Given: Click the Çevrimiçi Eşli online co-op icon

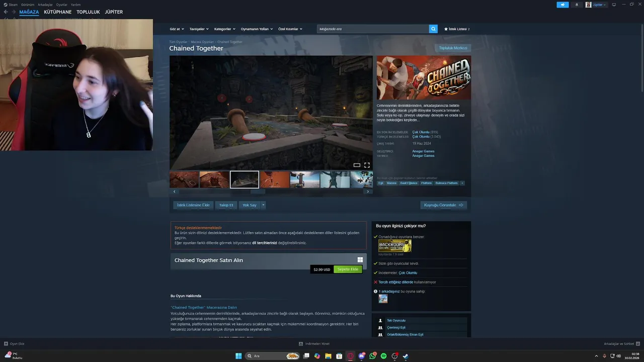Looking at the screenshot, I should [x=380, y=327].
